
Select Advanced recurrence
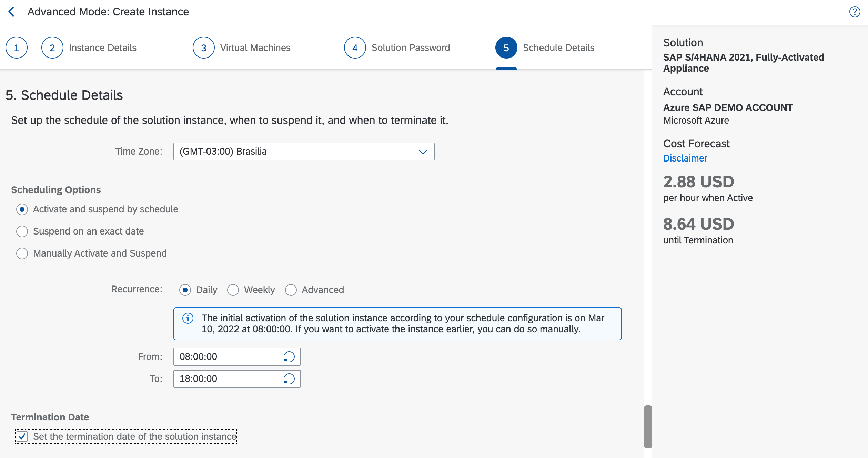(x=291, y=290)
